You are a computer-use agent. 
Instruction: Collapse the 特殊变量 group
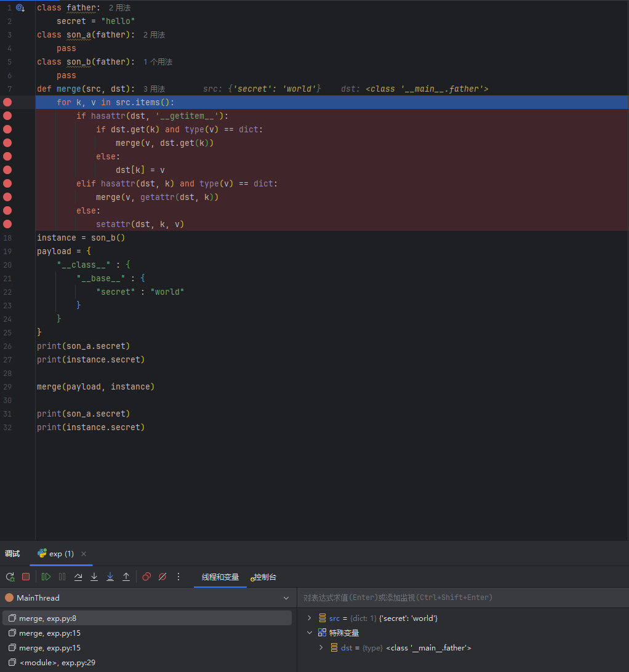[x=310, y=633]
